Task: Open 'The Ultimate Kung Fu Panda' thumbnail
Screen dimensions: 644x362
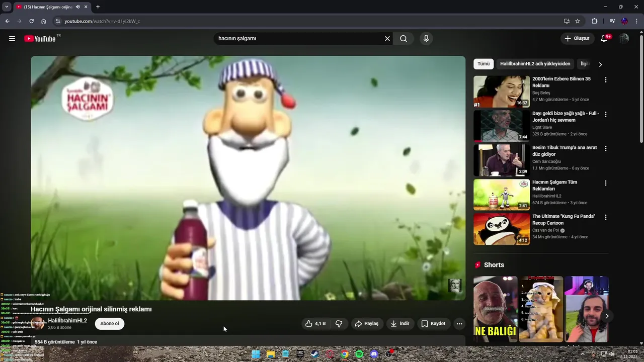Action: 502,229
